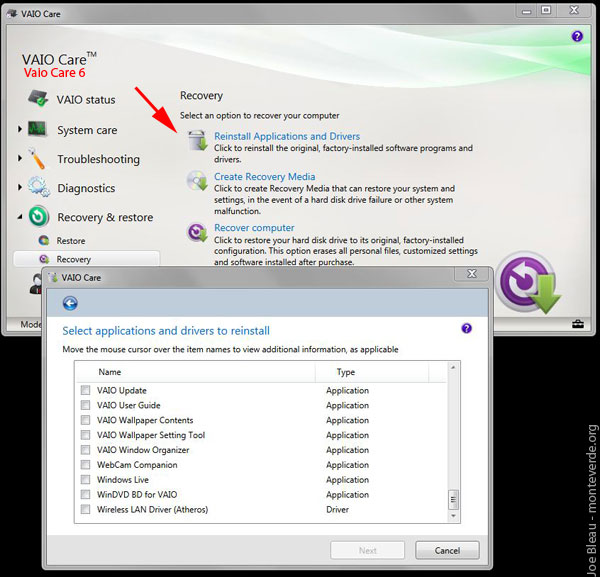Open help in main VAIO Care window
The image size is (600, 577).
[577, 36]
